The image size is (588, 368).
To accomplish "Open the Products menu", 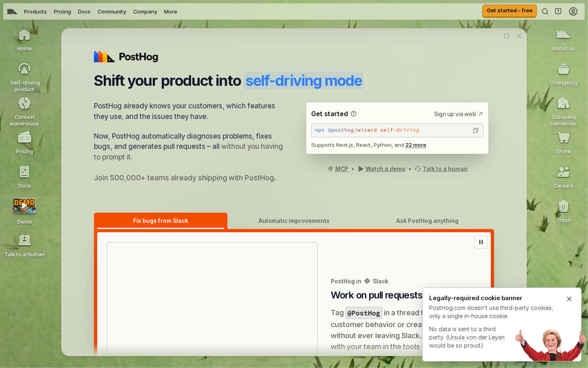I will click(36, 11).
